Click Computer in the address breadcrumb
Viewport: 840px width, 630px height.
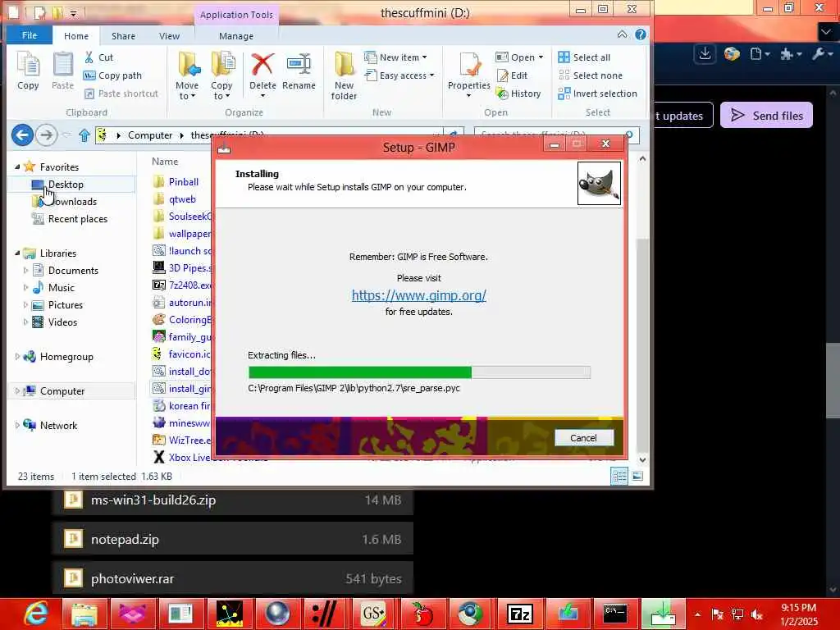tap(150, 135)
